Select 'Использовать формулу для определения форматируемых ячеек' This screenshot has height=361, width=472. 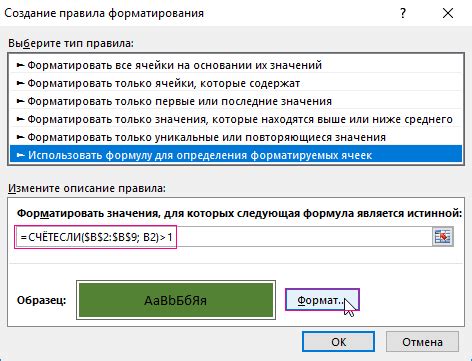click(x=236, y=155)
